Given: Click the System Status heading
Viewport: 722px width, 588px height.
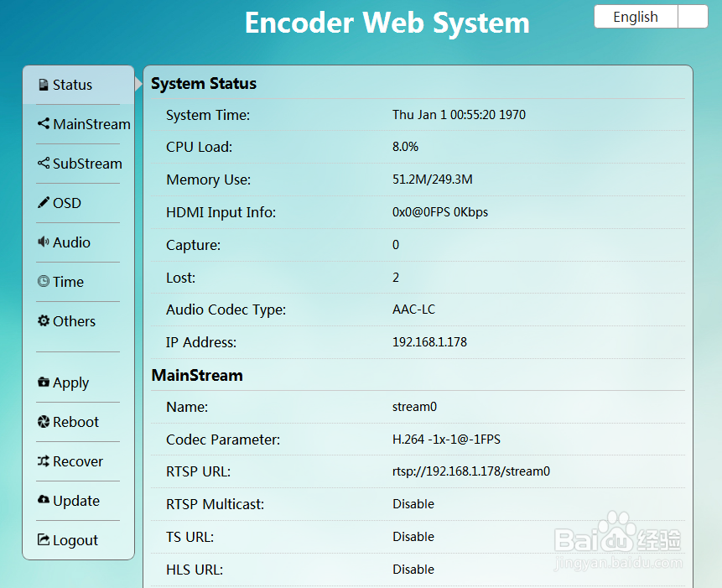Looking at the screenshot, I should pos(204,83).
